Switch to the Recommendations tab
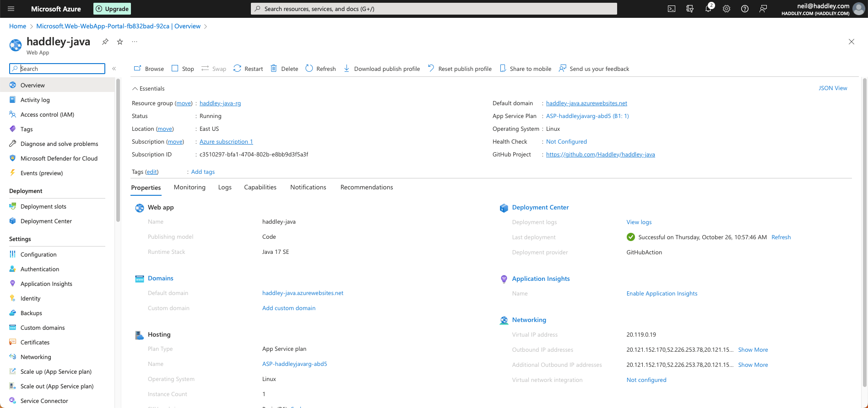Screen dimensions: 868x408 coord(367,187)
